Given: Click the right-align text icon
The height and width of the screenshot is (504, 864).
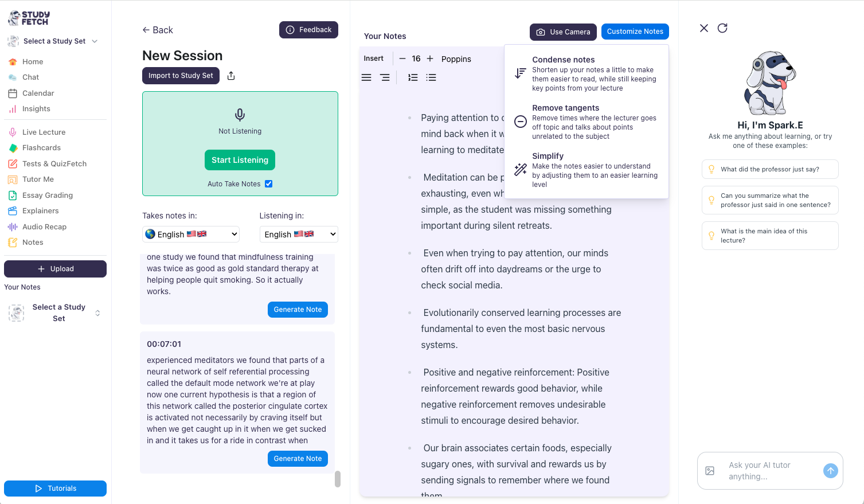Looking at the screenshot, I should pyautogui.click(x=385, y=77).
